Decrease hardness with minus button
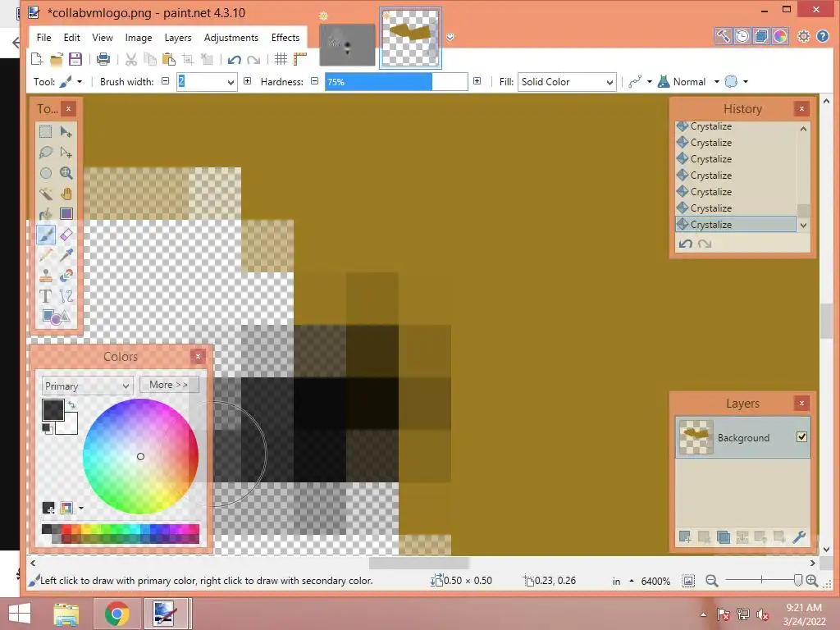The height and width of the screenshot is (630, 840). point(314,81)
